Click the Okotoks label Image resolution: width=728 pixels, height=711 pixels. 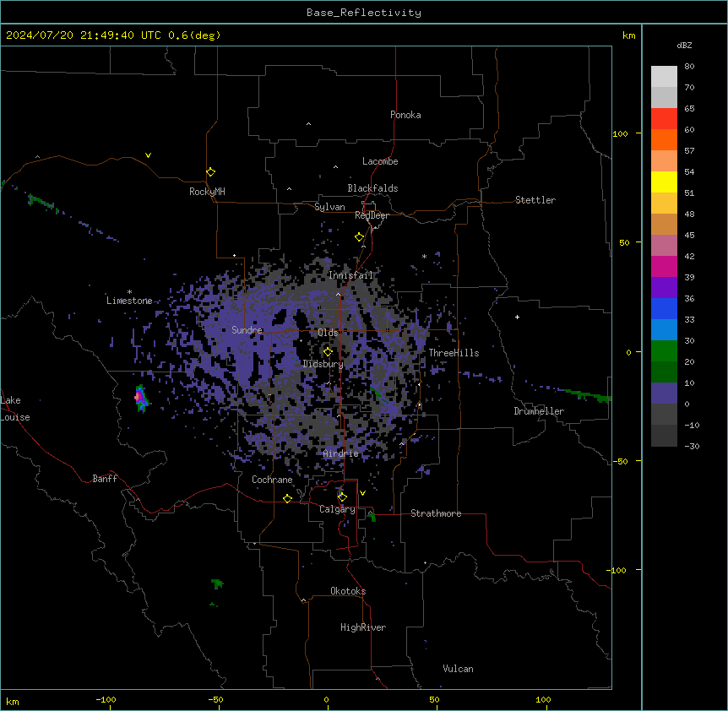348,591
